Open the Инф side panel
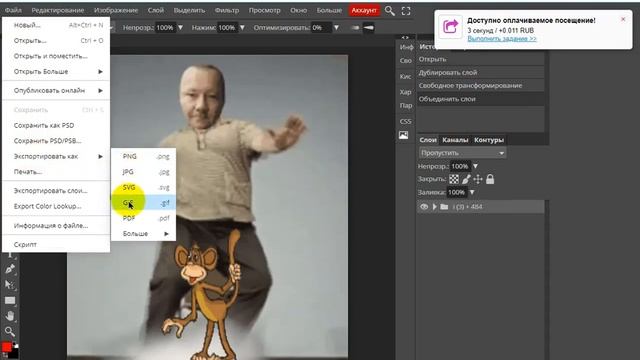The width and height of the screenshot is (640, 360). [406, 47]
